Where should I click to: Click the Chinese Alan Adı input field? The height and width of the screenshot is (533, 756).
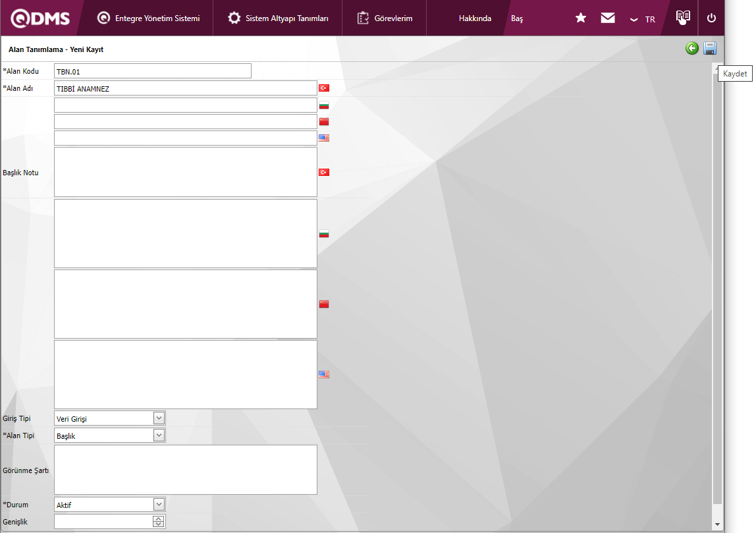tap(186, 121)
